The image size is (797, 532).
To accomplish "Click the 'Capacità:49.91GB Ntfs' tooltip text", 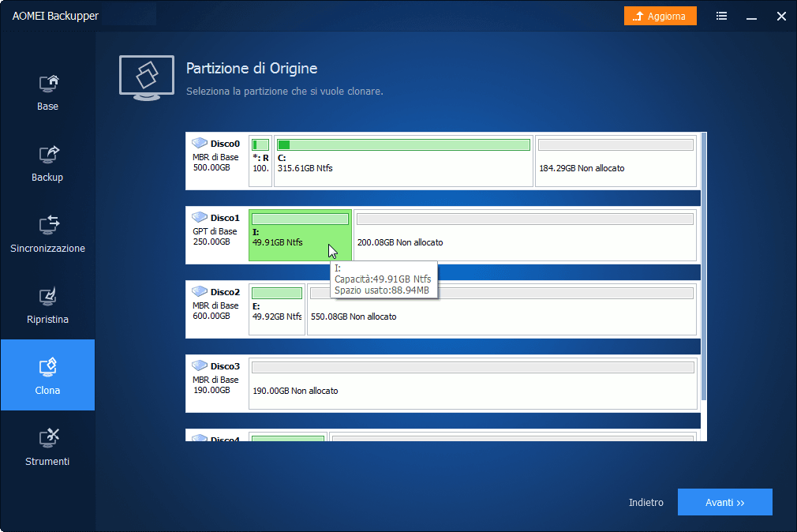I will [383, 279].
